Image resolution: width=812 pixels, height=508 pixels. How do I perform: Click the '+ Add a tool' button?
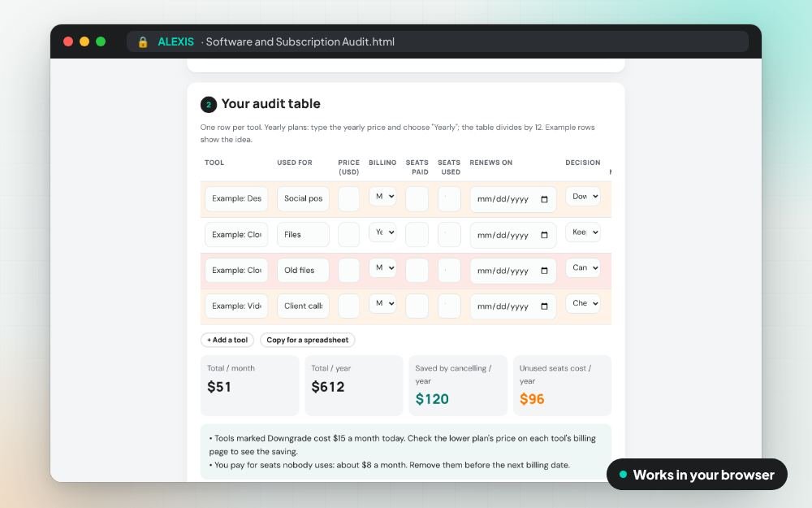(x=227, y=340)
